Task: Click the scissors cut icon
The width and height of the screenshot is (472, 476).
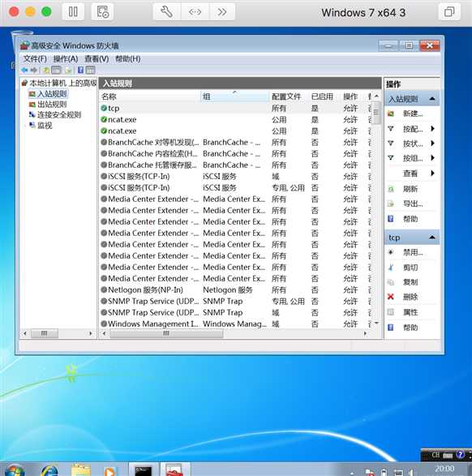Action: click(391, 268)
